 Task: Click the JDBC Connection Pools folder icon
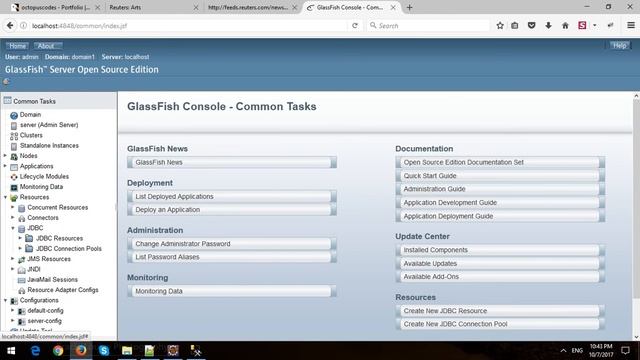[29, 248]
